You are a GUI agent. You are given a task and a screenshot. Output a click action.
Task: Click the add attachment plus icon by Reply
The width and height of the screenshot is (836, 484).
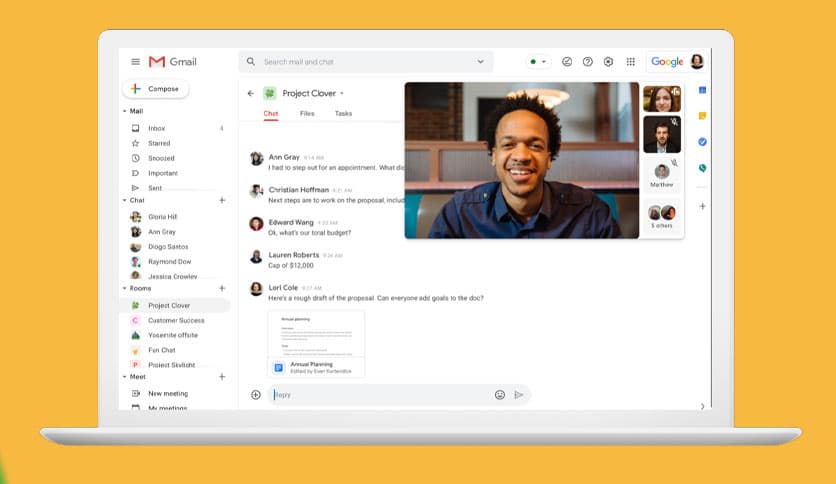click(x=256, y=395)
